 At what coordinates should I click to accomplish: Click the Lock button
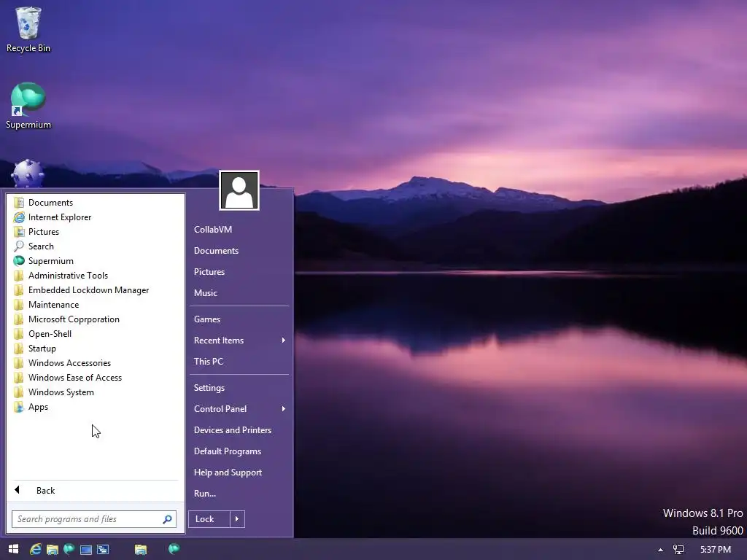click(209, 519)
